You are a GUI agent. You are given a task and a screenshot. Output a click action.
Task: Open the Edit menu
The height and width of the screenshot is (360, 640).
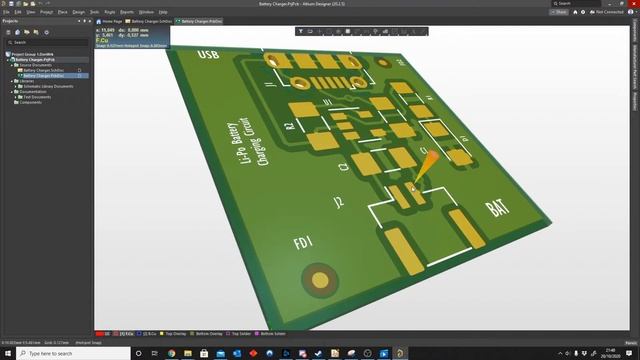(x=18, y=12)
